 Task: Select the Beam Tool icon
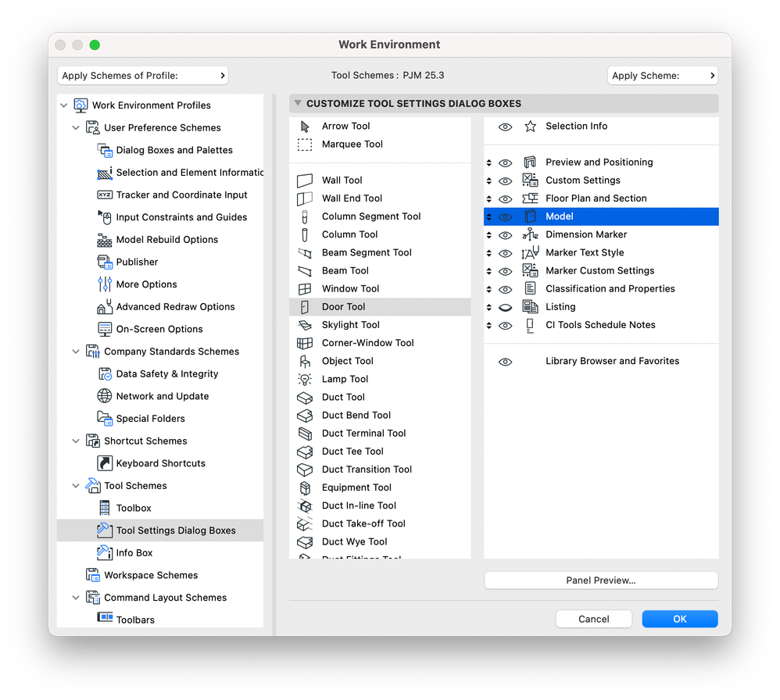tap(305, 271)
